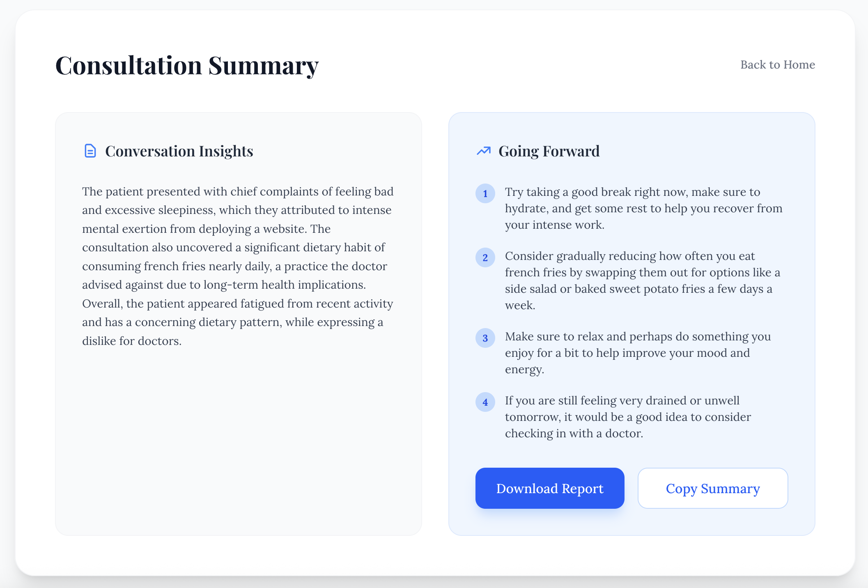This screenshot has height=588, width=868.
Task: Click the Consultation Summary page title
Action: tap(187, 65)
